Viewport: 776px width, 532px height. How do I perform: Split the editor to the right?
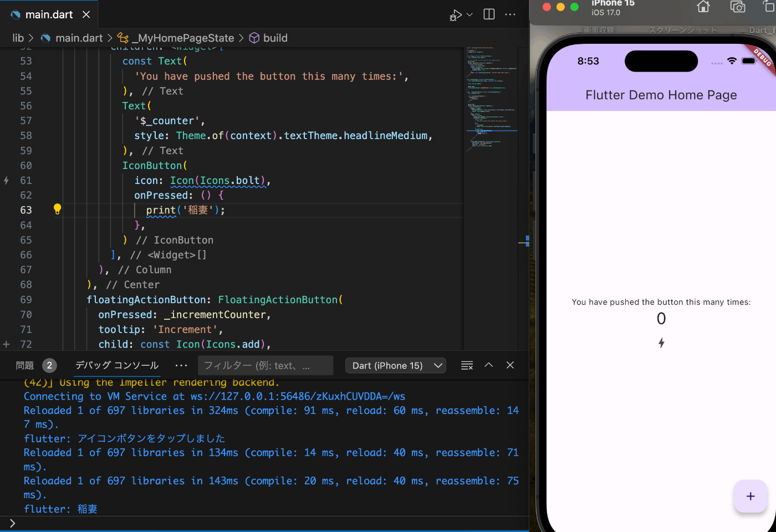pos(489,14)
